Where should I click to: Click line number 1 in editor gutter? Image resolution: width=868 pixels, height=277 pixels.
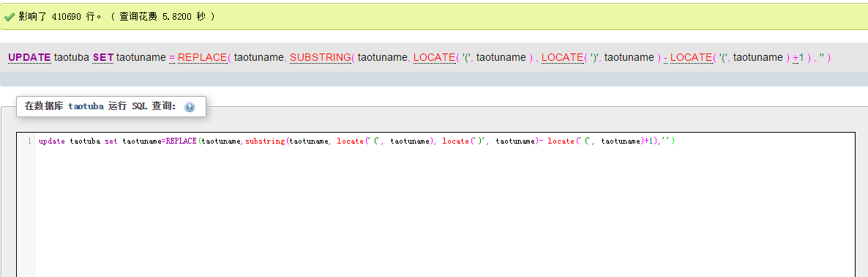click(29, 141)
